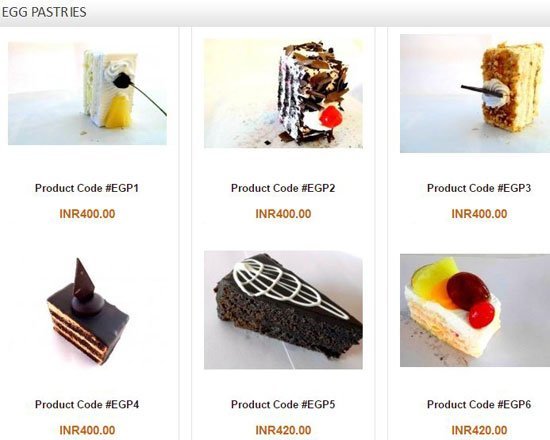Open the pineapple pastry image EGP1
The image size is (550, 440).
click(x=87, y=93)
